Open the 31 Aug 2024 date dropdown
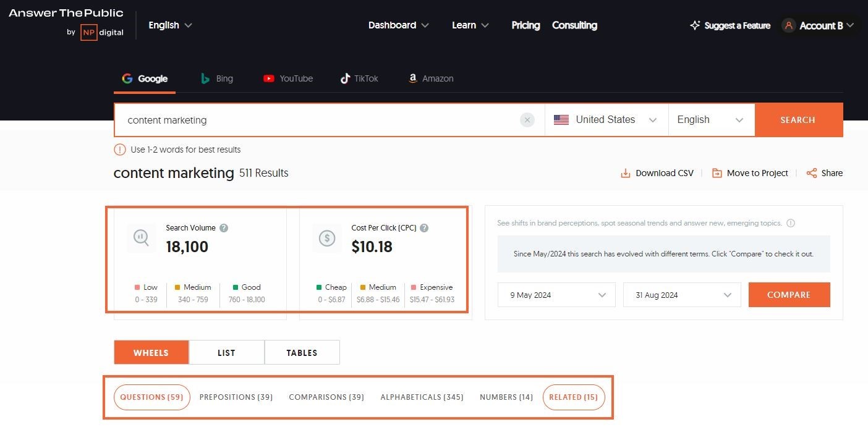868x427 pixels. click(x=682, y=295)
